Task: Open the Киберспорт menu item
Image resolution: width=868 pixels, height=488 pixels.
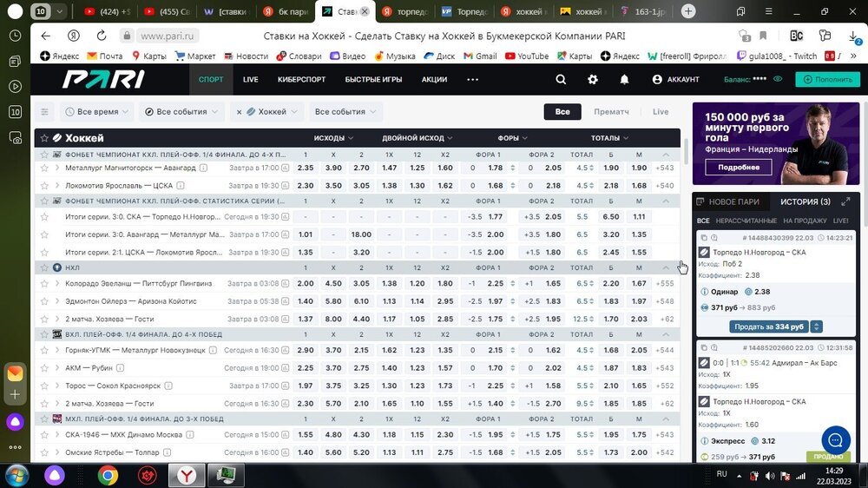Action: pos(301,79)
